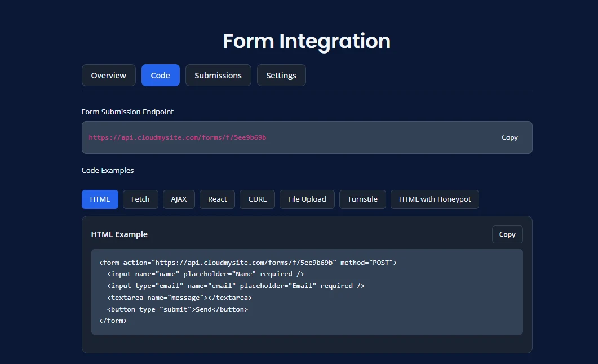Screen dimensions: 598x364
Task: Copy the HTML example code
Action: (507, 234)
